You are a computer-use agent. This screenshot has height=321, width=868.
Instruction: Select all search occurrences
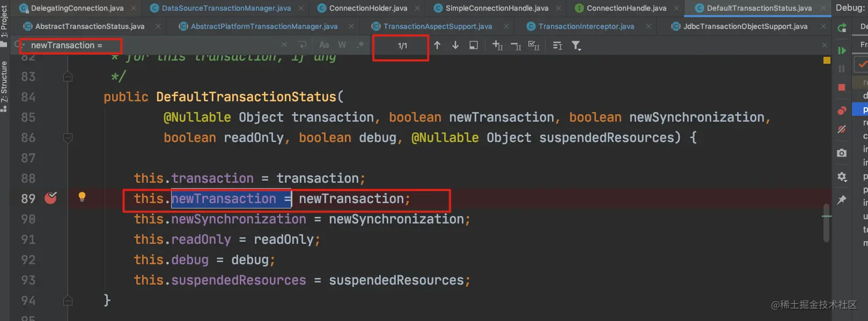tap(534, 46)
